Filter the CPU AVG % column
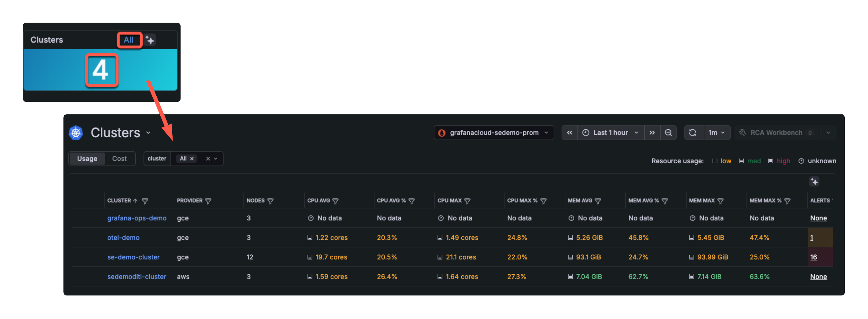Image resolution: width=868 pixels, height=319 pixels. pyautogui.click(x=412, y=201)
